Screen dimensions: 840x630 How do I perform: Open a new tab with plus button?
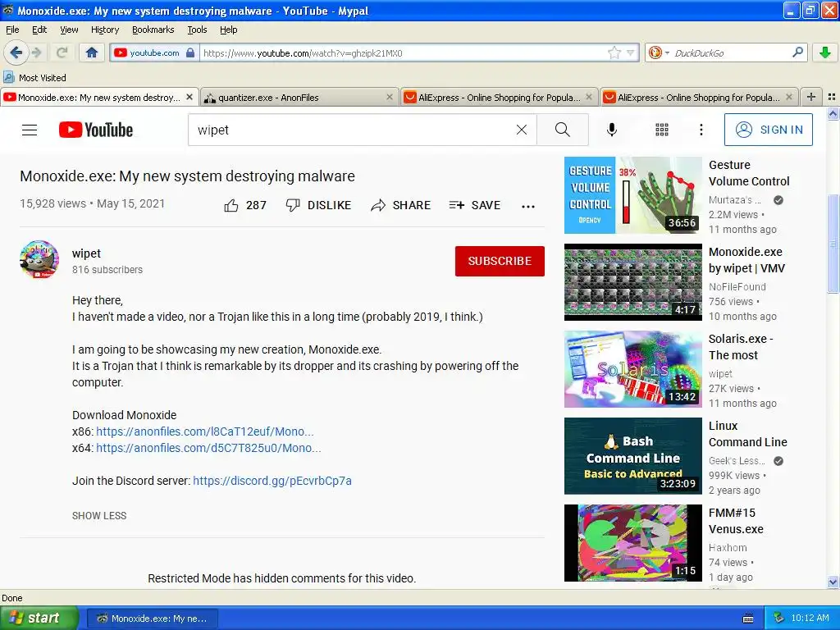(x=811, y=97)
